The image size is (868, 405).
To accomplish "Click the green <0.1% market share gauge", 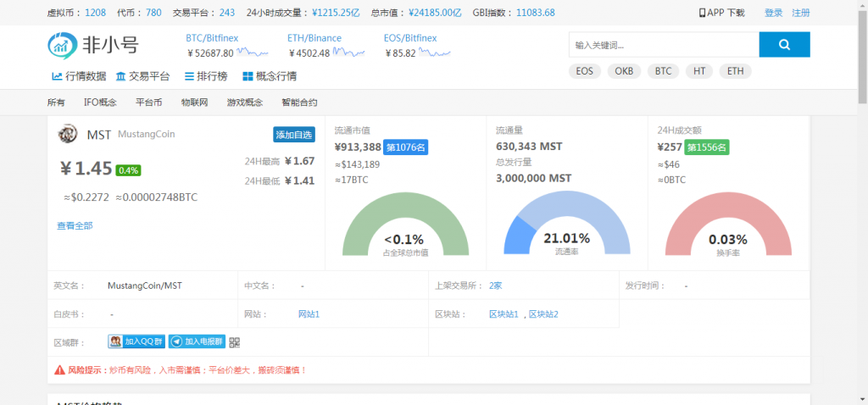I will click(405, 224).
